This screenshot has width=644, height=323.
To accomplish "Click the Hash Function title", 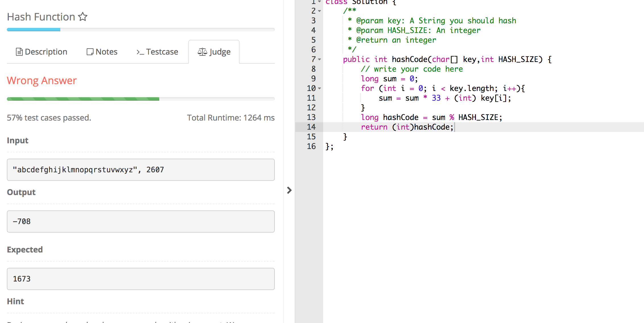I will pyautogui.click(x=41, y=17).
